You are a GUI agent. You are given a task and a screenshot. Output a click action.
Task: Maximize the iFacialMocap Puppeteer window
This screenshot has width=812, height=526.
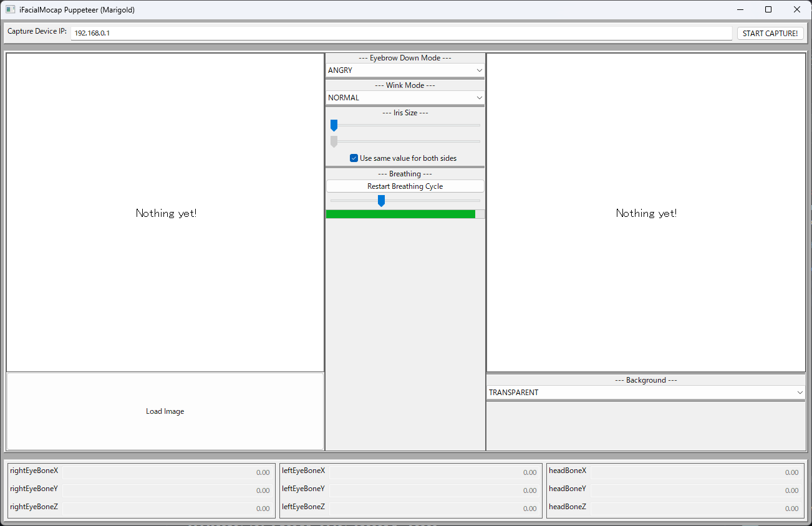pyautogui.click(x=768, y=10)
